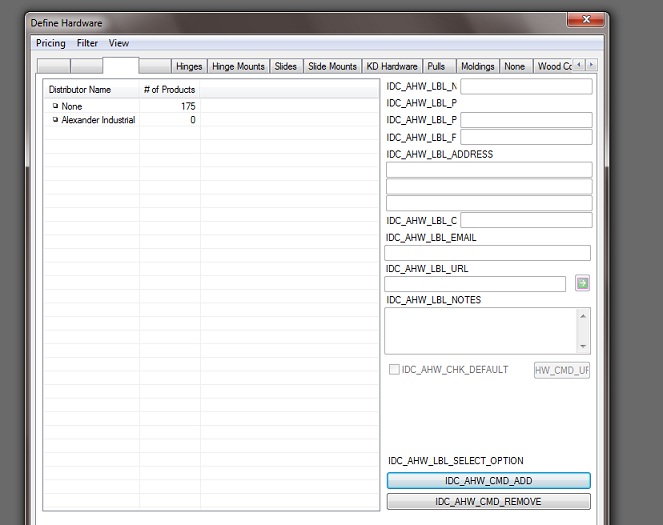Select the first blank tab

[54, 66]
